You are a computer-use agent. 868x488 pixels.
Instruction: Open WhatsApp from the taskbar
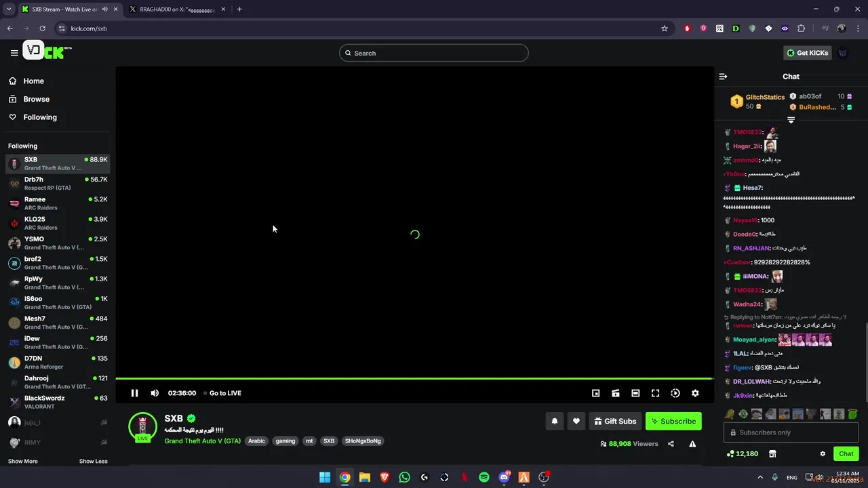point(405,477)
